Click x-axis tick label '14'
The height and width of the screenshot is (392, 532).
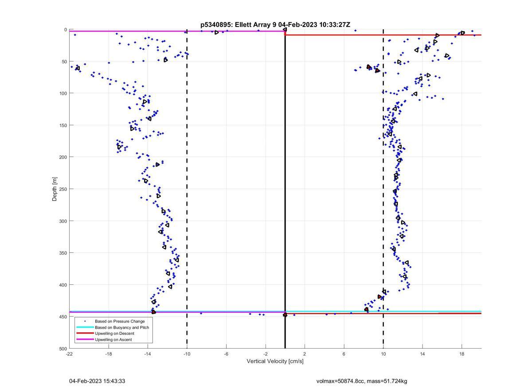coord(422,354)
